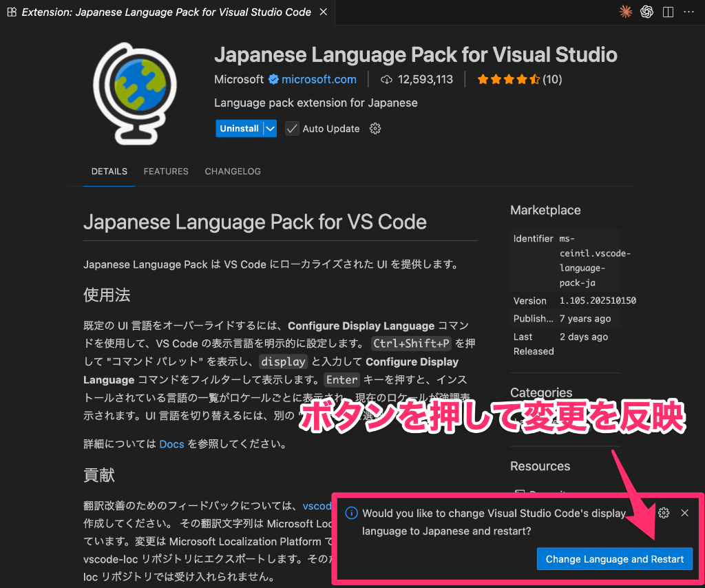Click the install count download icon
This screenshot has height=588, width=705.
[386, 80]
